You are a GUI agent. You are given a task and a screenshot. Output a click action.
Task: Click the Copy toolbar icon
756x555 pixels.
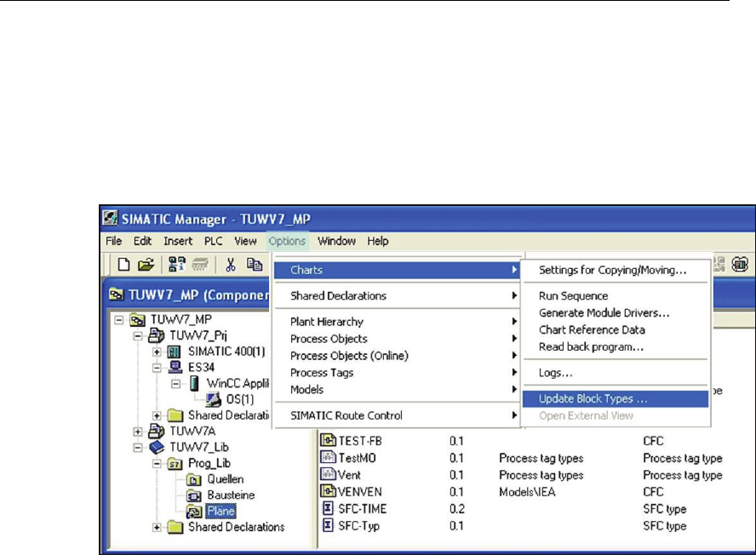click(x=255, y=264)
